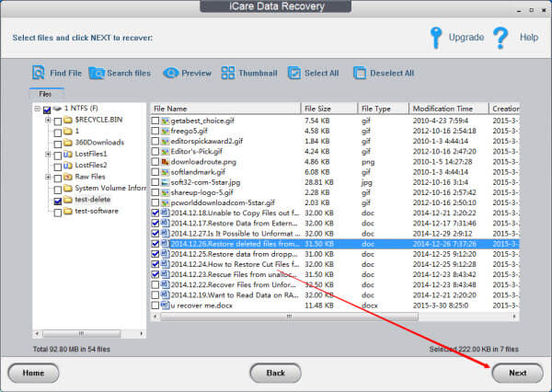Switch to Thumbnail view icon
This screenshot has height=392, width=552.
228,73
